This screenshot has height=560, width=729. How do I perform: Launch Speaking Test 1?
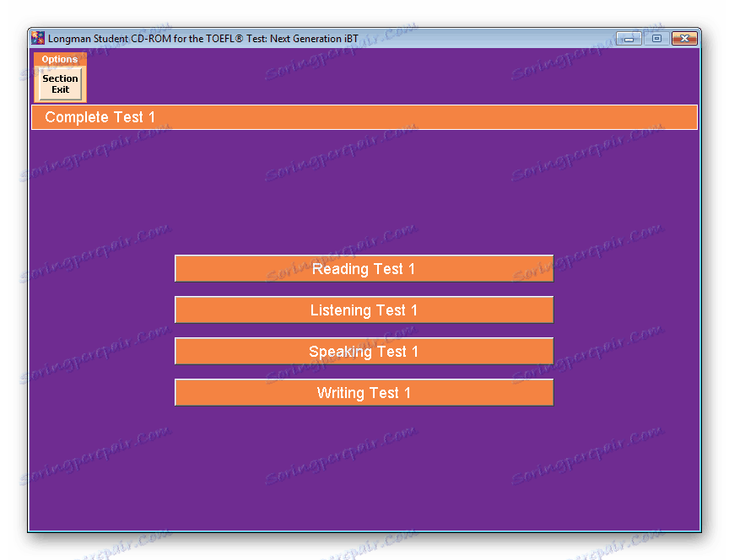pyautogui.click(x=364, y=351)
